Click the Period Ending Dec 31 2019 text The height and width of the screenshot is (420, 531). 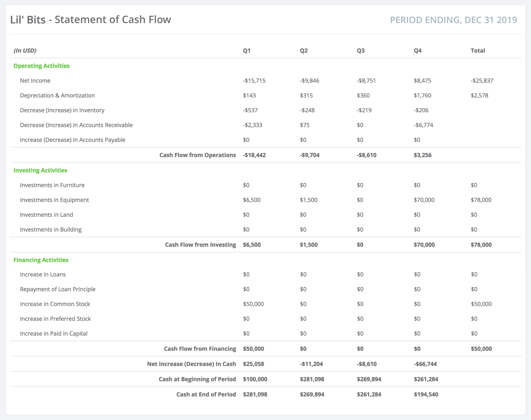click(453, 20)
